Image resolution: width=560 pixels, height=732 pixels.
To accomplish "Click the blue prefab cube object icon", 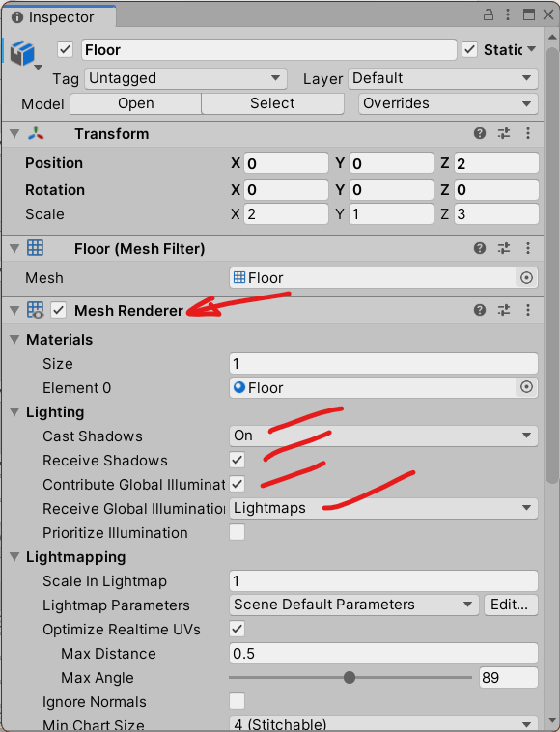I will (23, 52).
